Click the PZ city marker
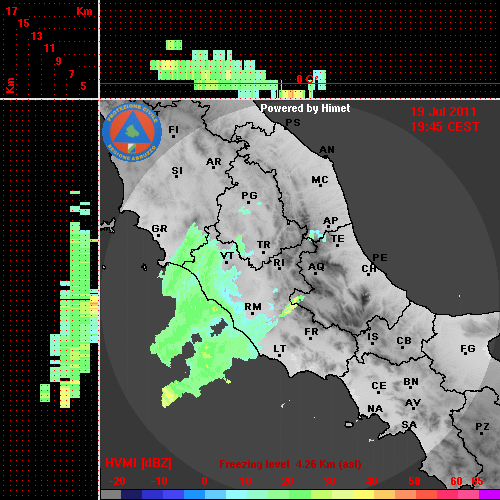 (482, 434)
